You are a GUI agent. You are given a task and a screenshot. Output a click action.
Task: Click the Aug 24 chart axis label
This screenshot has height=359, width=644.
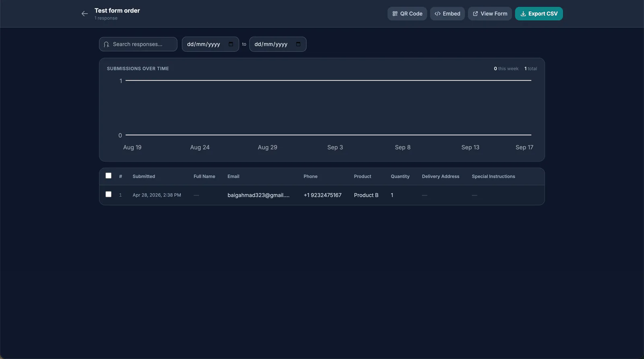tap(200, 147)
